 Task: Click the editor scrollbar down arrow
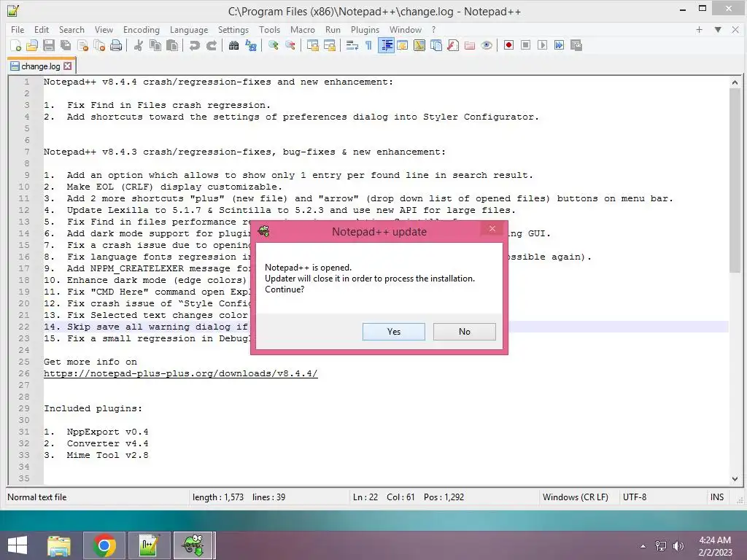click(735, 479)
